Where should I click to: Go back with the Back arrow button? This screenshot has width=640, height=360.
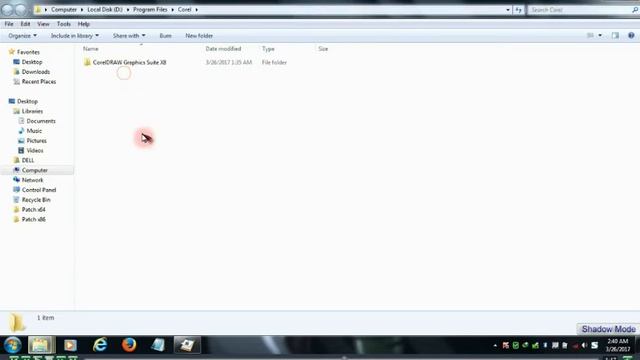8,9
